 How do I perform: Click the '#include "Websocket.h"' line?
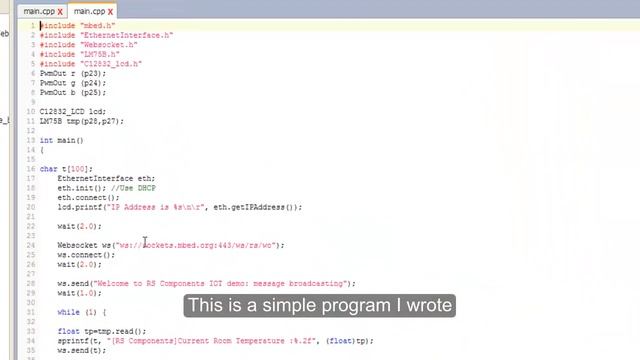click(x=89, y=45)
